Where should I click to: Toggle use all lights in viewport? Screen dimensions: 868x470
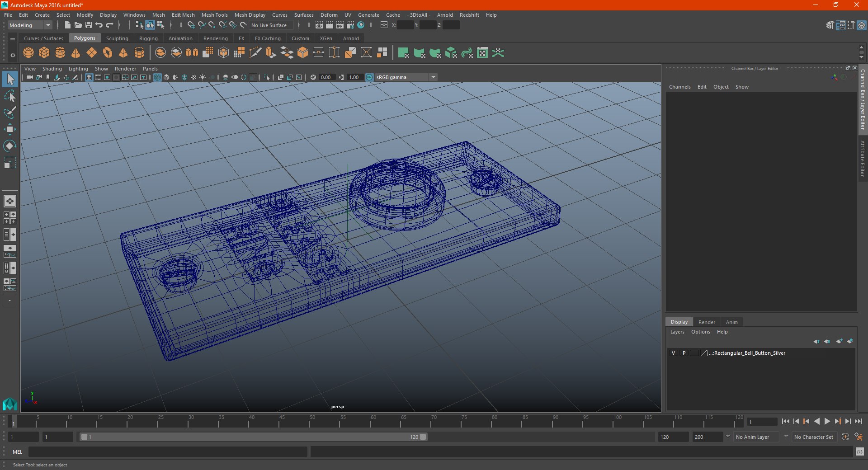tap(203, 77)
